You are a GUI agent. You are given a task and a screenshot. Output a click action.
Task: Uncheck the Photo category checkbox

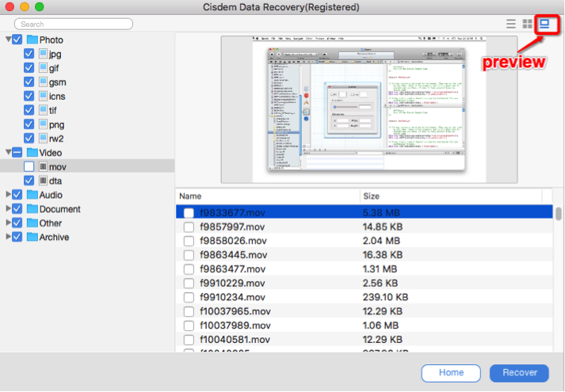point(17,40)
